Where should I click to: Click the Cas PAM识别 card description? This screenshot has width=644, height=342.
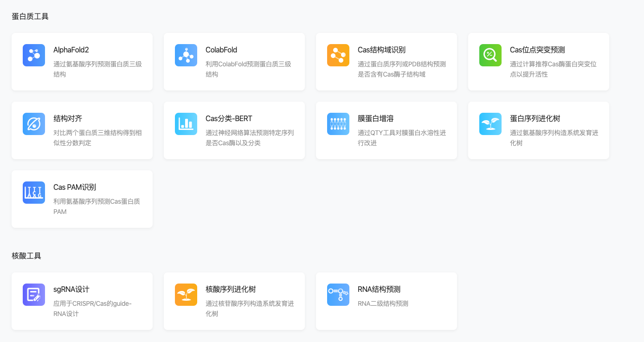(97, 206)
